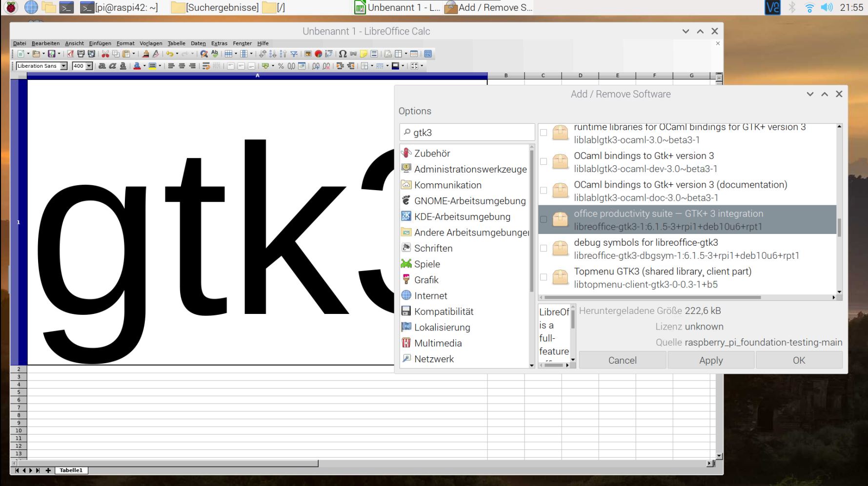Align cell contents to the right
This screenshot has width=868, height=486.
click(x=192, y=66)
